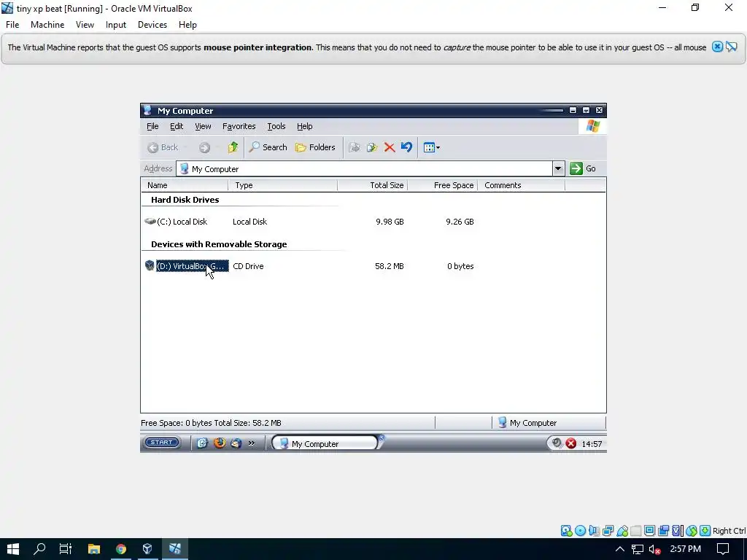Open File Explorer from host taskbar
Viewport: 747px width, 560px height.
tap(94, 549)
